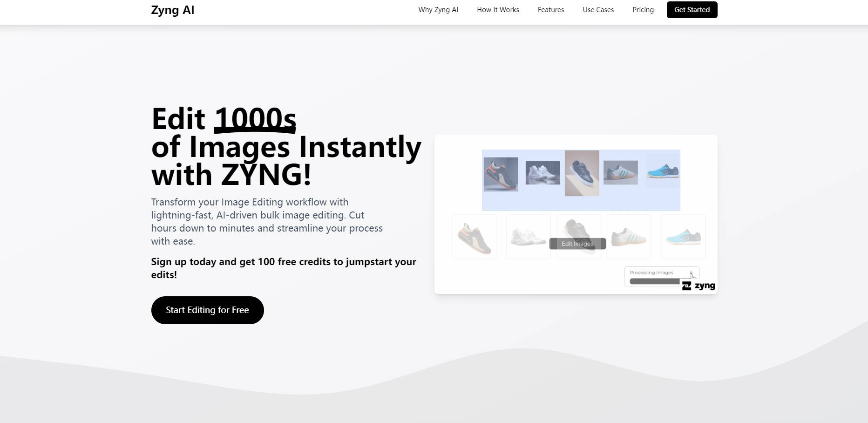The image size is (868, 423).
Task: Navigate to Features in the navbar
Action: (x=550, y=10)
